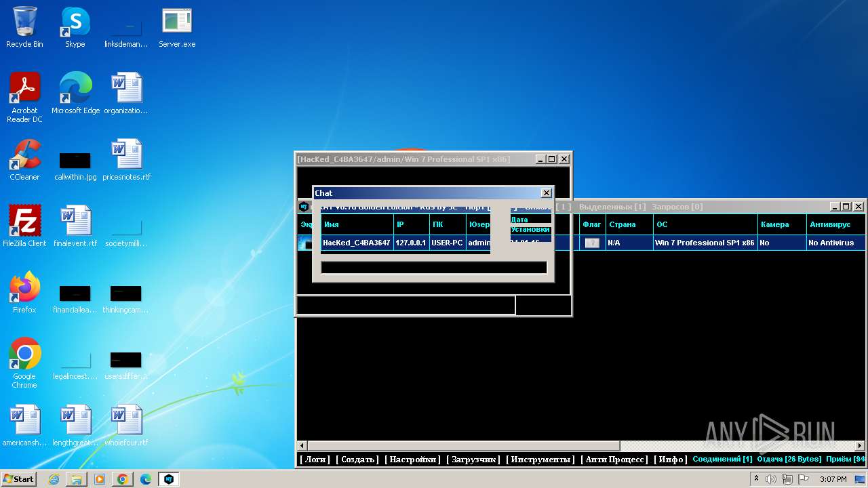Open Internet Explorer from the taskbar
The height and width of the screenshot is (488, 868).
coord(54,479)
